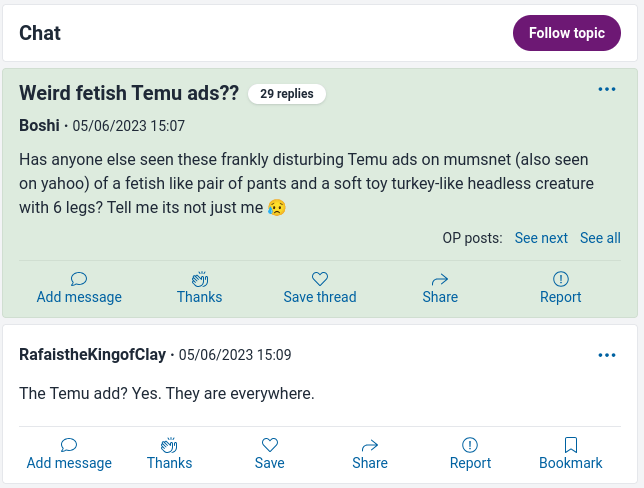This screenshot has height=488, width=644.
Task: Click the Save thread heart icon
Action: [x=319, y=279]
